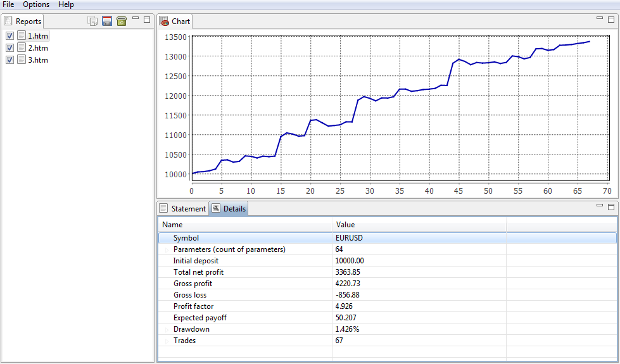Click the Value column header
Viewport: 620px width, 364px height.
[419, 225]
